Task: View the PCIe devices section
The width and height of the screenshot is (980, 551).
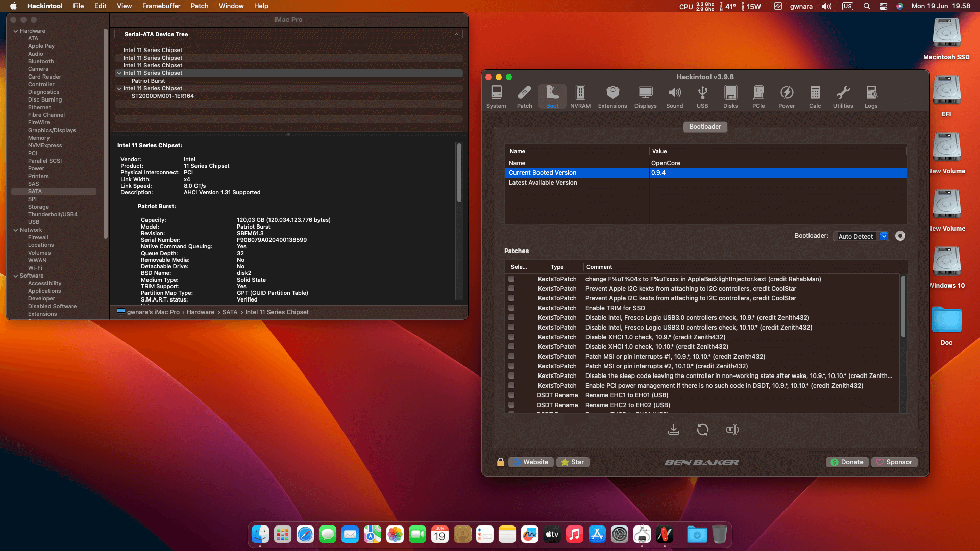Action: pyautogui.click(x=758, y=96)
